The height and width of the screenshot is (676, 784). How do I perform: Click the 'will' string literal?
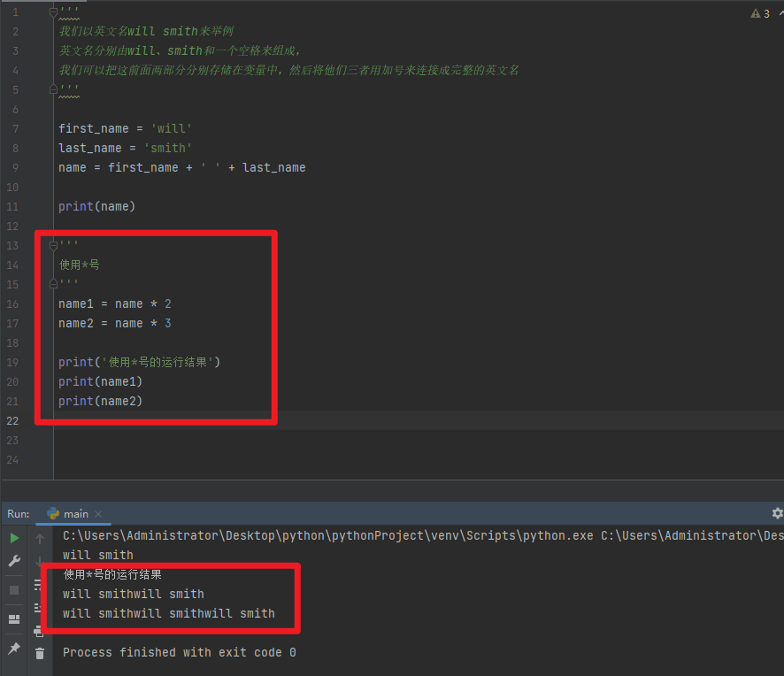[172, 129]
